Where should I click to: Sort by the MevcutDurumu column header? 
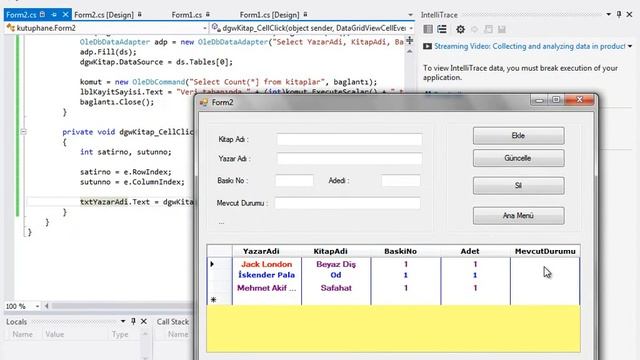pyautogui.click(x=545, y=251)
